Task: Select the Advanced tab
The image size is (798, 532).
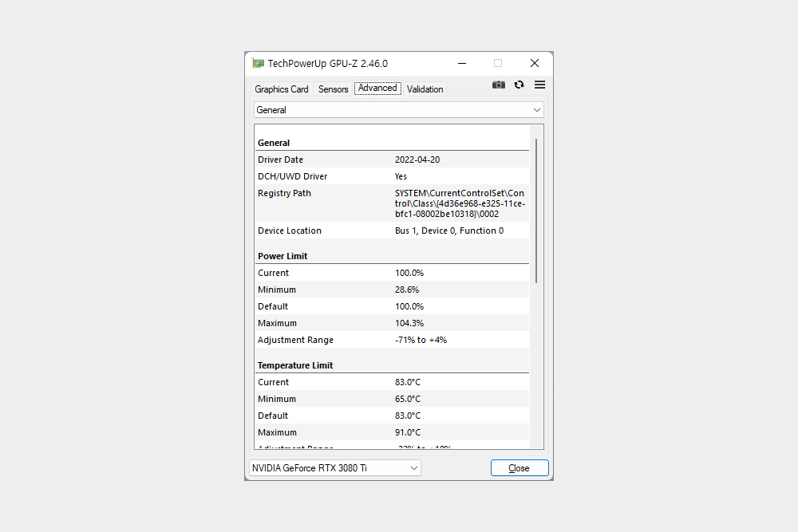Action: (377, 88)
